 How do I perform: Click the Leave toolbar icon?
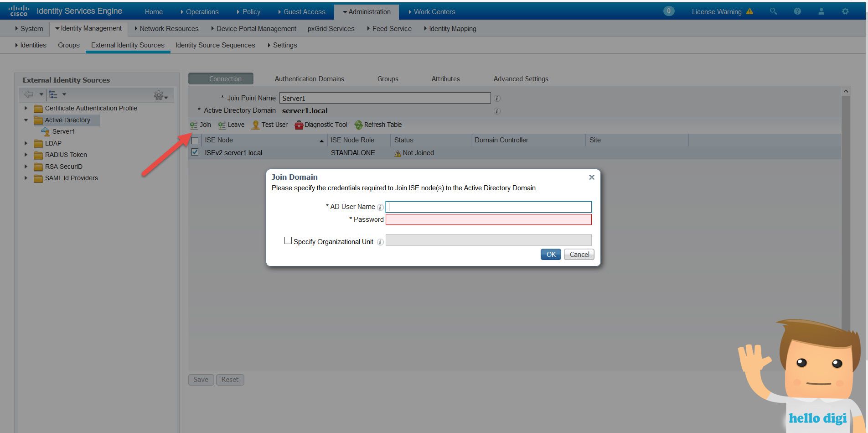[x=222, y=125]
